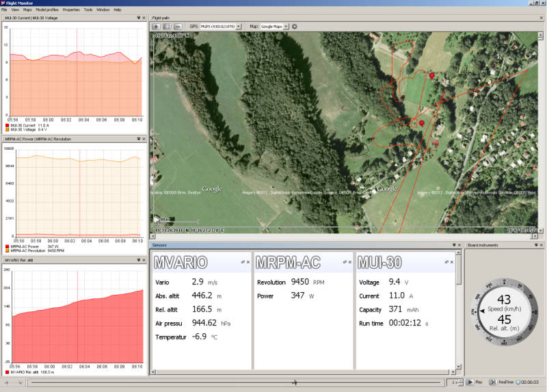The height and width of the screenshot is (392, 547).
Task: Open the View menu
Action: (15, 10)
